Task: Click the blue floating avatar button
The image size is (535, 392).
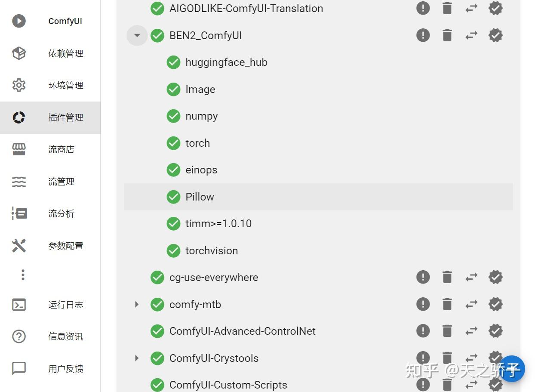Action: (x=512, y=369)
